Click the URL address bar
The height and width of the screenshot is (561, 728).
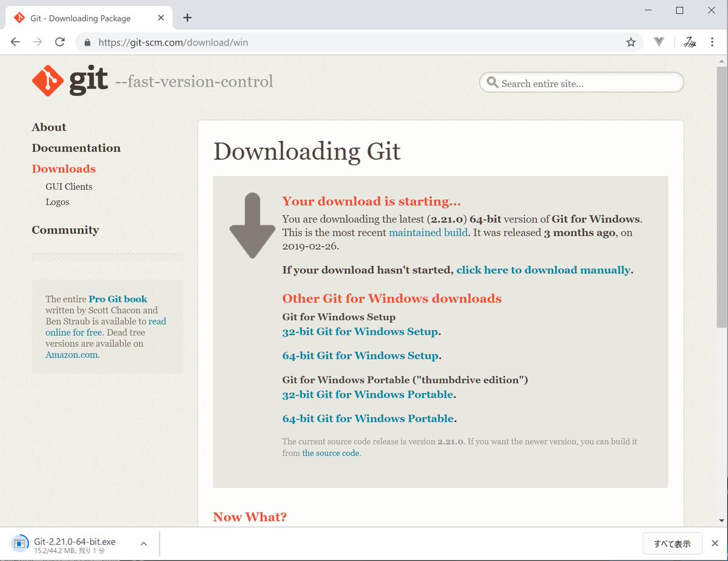click(358, 42)
